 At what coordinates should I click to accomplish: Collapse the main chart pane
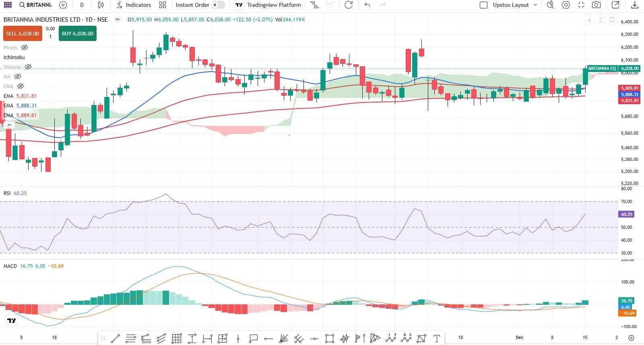[x=601, y=19]
